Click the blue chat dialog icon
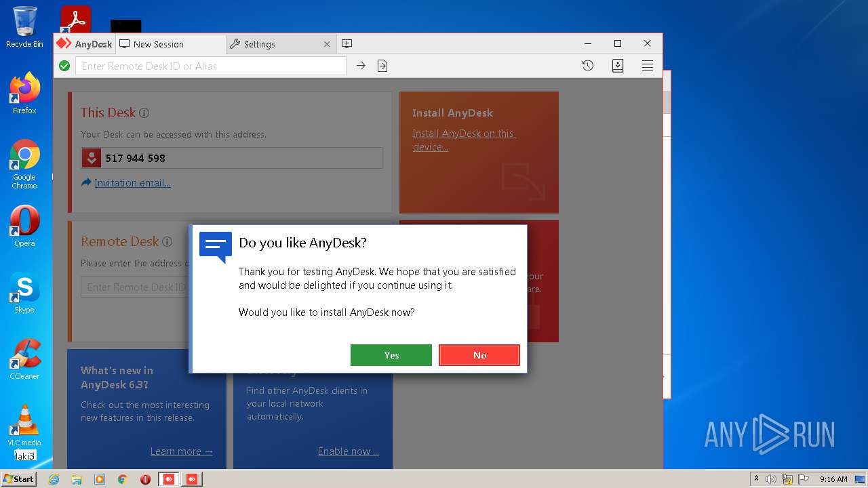Viewport: 868px width, 488px height. [216, 247]
